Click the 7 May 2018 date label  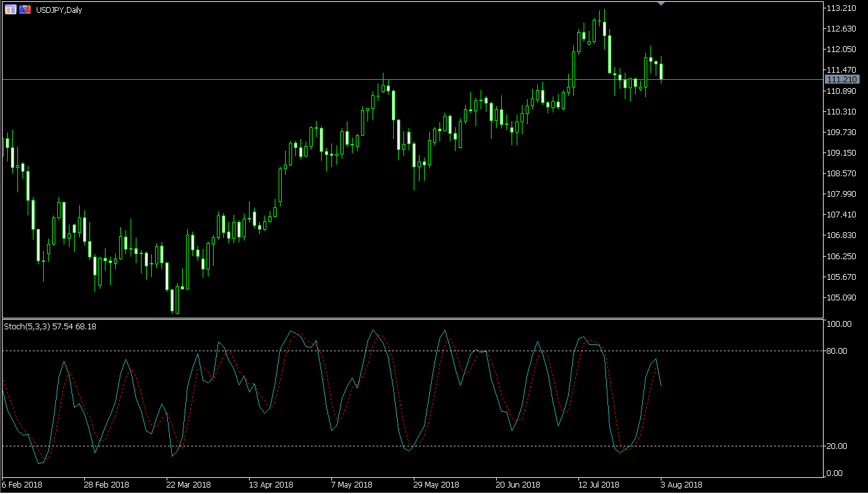point(352,485)
